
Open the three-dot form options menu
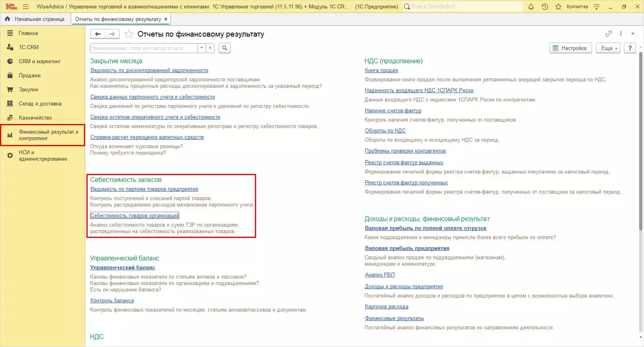point(621,34)
